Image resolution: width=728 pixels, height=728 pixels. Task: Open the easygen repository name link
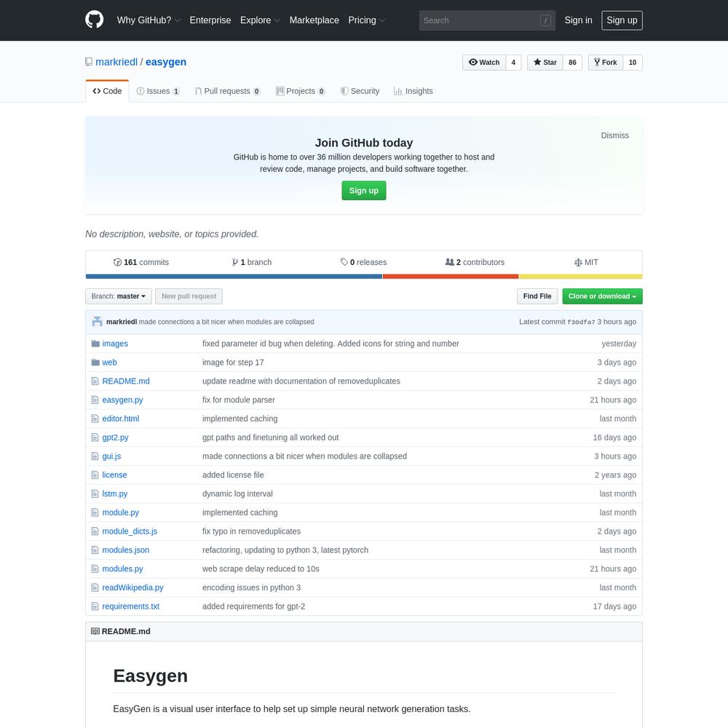(166, 62)
